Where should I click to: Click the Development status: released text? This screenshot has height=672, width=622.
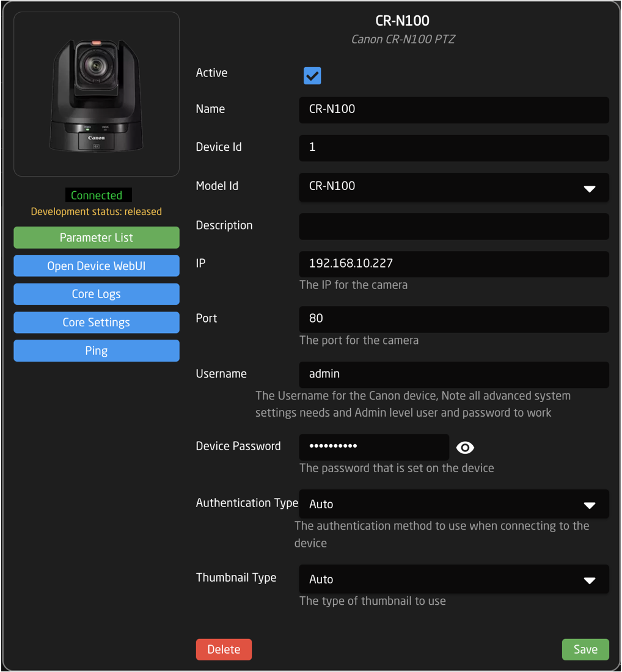tap(97, 211)
